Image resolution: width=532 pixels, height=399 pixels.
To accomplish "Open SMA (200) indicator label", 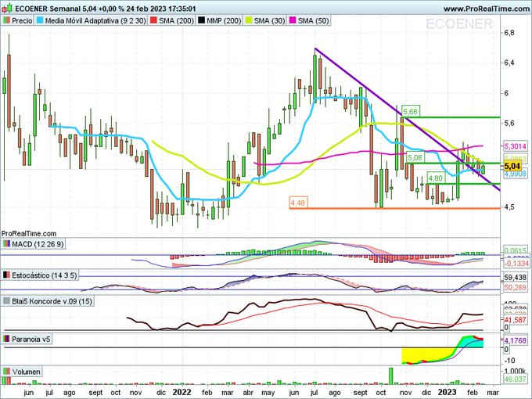I will [x=176, y=20].
